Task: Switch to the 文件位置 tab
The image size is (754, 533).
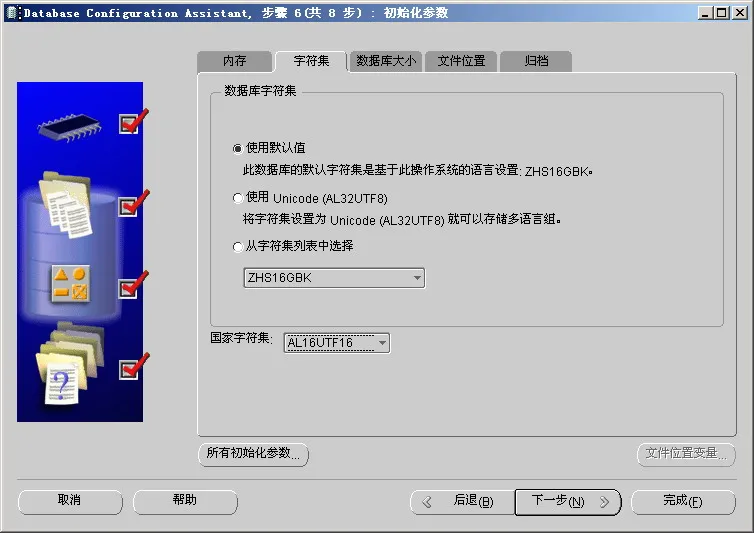Action: [461, 61]
